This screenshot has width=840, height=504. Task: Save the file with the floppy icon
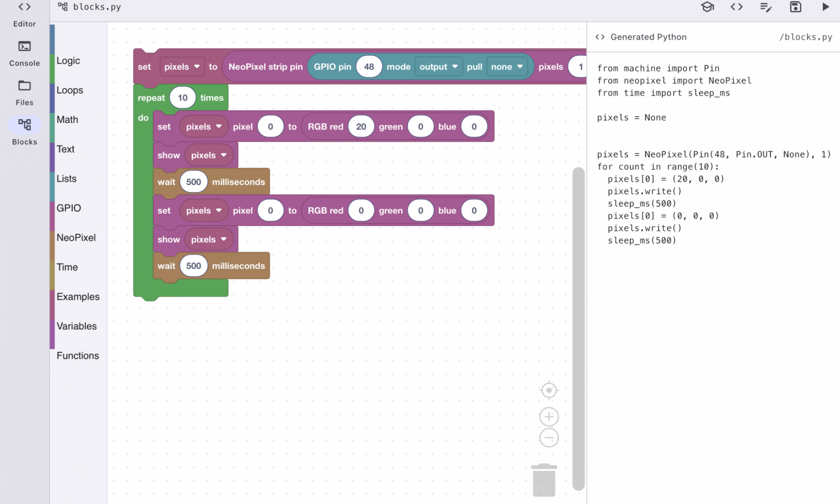pos(795,7)
